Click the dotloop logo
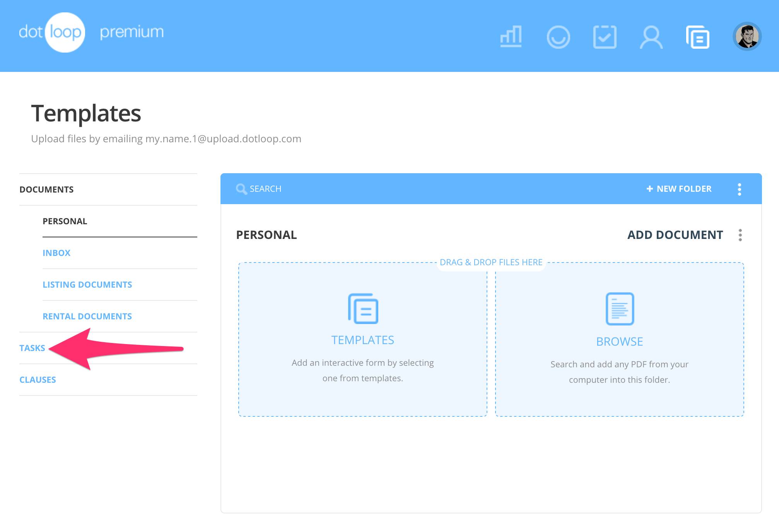 click(x=52, y=32)
